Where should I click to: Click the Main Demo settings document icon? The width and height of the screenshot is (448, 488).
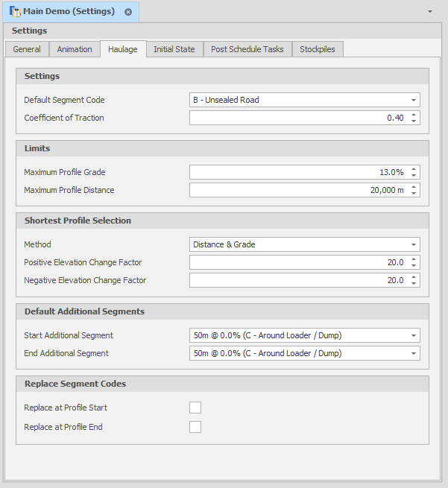tap(14, 12)
